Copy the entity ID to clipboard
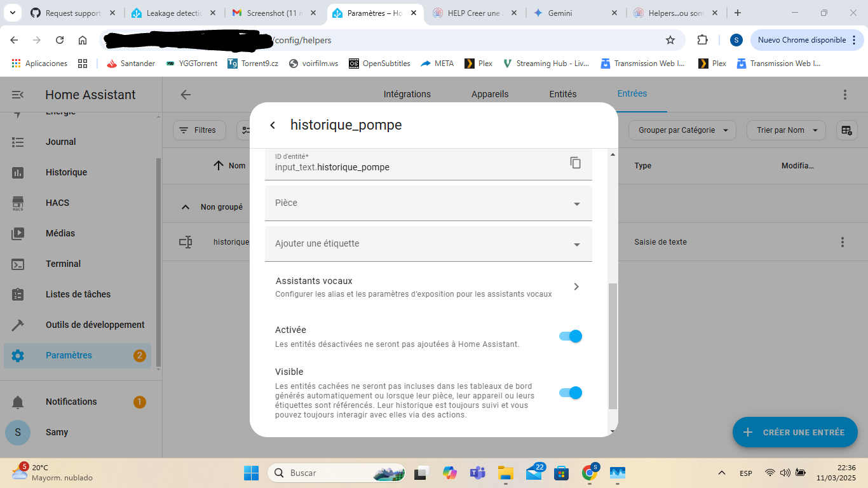This screenshot has width=868, height=488. point(575,163)
